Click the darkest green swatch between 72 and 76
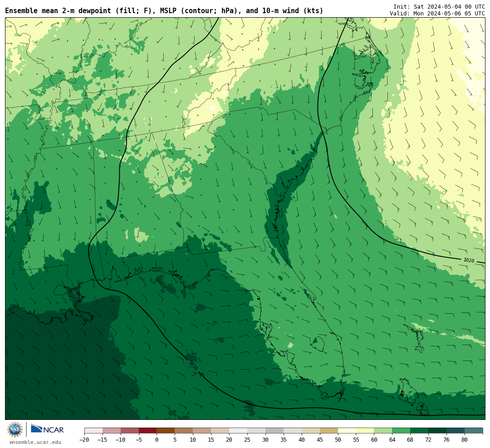490x448 pixels. [x=438, y=431]
